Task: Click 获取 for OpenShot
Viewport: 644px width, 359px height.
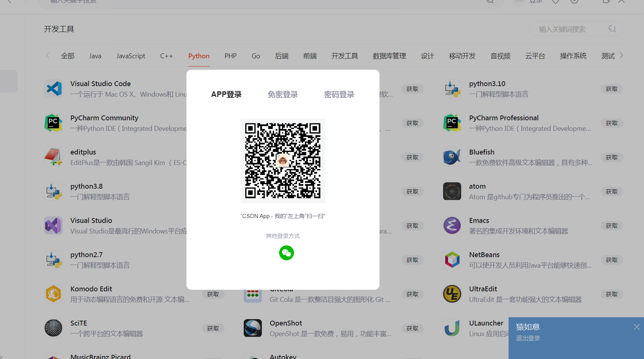Action: point(413,329)
